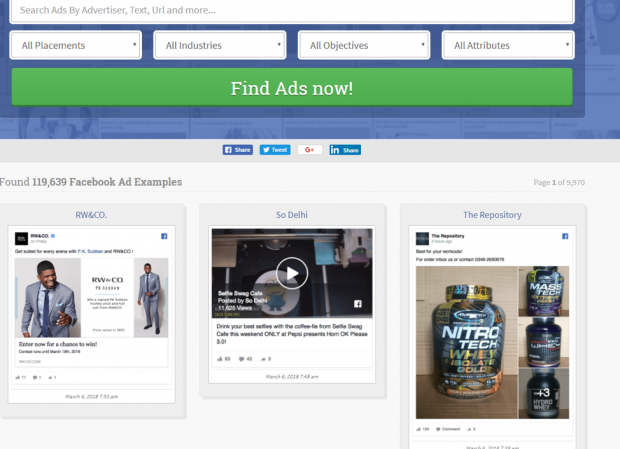Viewport: 620px width, 449px height.
Task: Click the comments icon on So Delhi ad
Action: [242, 359]
